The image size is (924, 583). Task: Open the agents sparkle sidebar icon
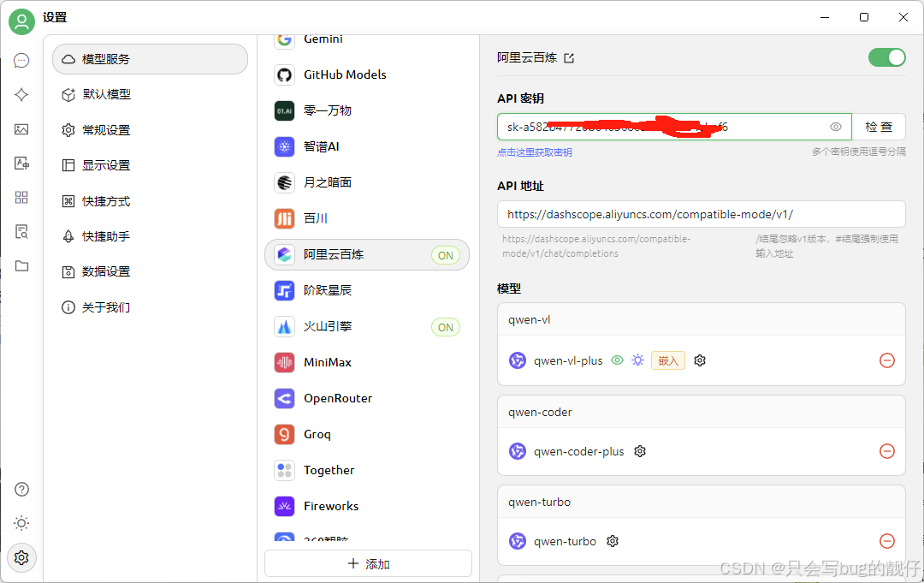coord(21,95)
